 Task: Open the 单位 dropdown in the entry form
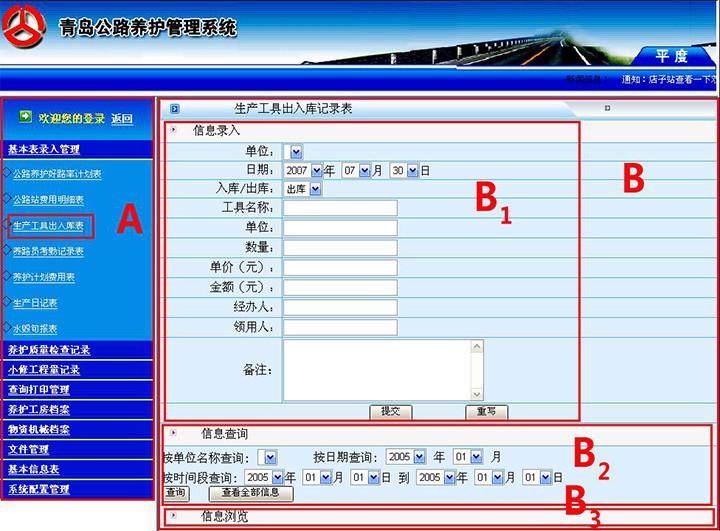pyautogui.click(x=293, y=152)
